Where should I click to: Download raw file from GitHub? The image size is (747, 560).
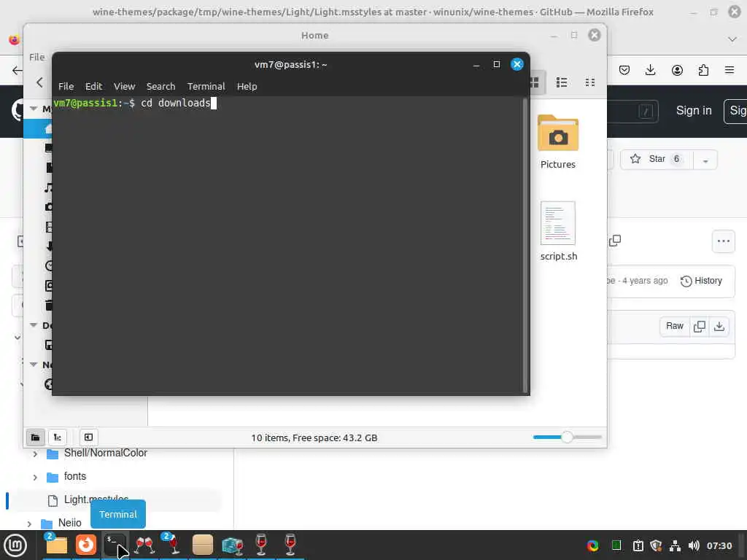[x=719, y=326]
